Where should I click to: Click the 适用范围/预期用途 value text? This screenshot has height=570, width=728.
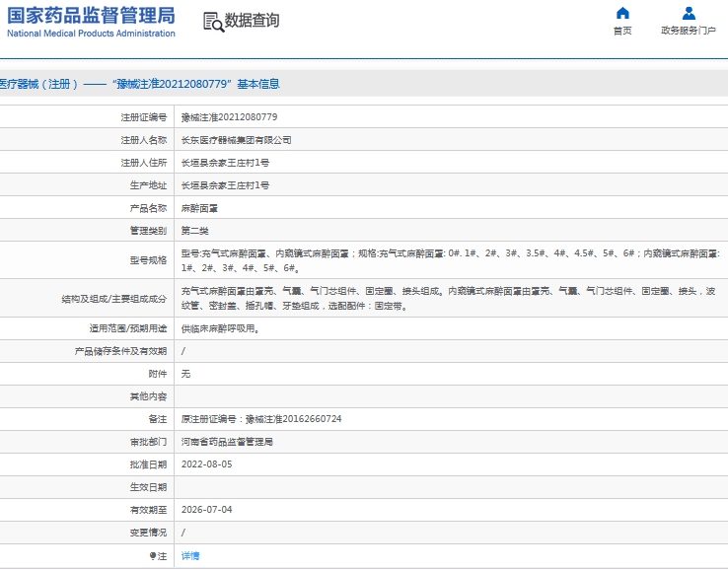click(x=221, y=328)
